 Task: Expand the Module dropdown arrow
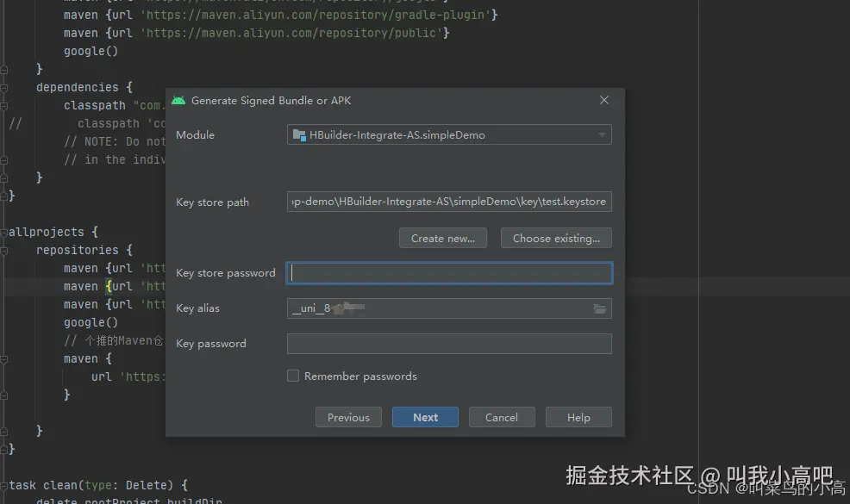click(602, 135)
